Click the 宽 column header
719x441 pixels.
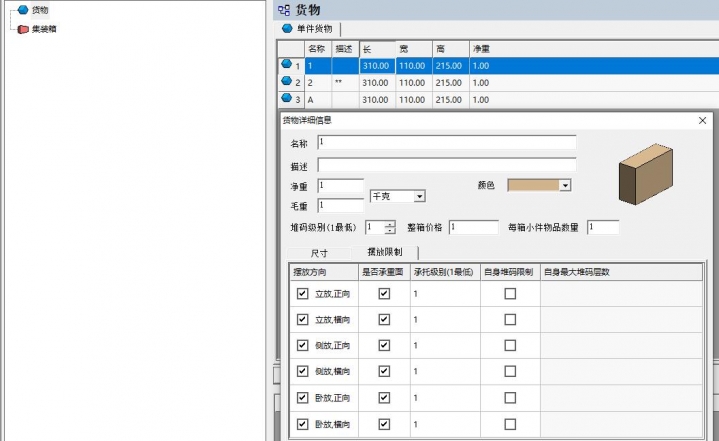coord(414,49)
